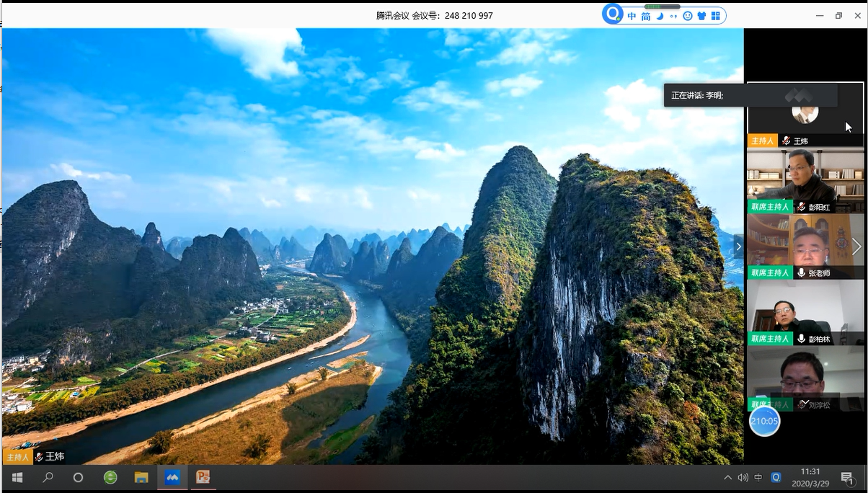Open the input method skin shirt icon
The image size is (868, 493).
[x=701, y=16]
